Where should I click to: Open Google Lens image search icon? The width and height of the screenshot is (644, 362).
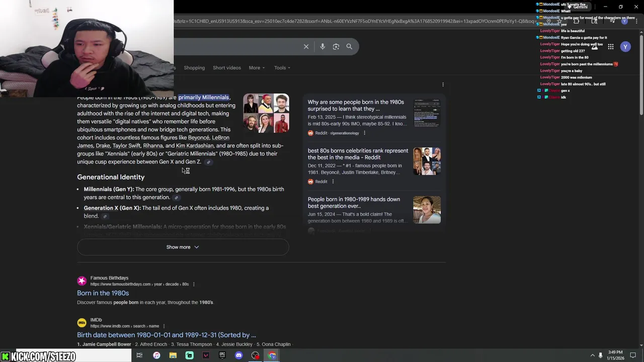point(336,47)
